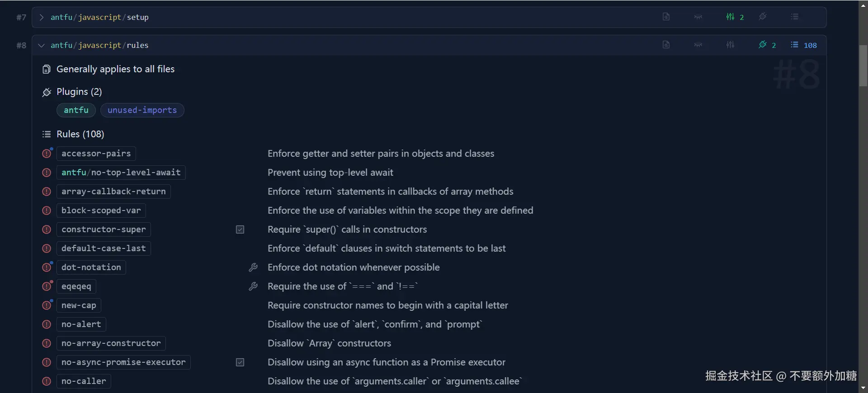Click the recommended checkmark beside constructor-super
The height and width of the screenshot is (393, 868).
click(240, 229)
